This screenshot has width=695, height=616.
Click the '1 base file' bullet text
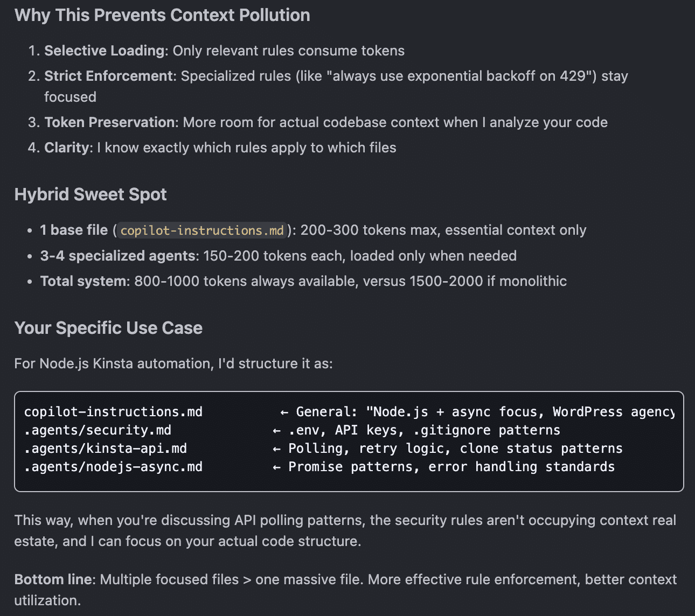(x=74, y=230)
